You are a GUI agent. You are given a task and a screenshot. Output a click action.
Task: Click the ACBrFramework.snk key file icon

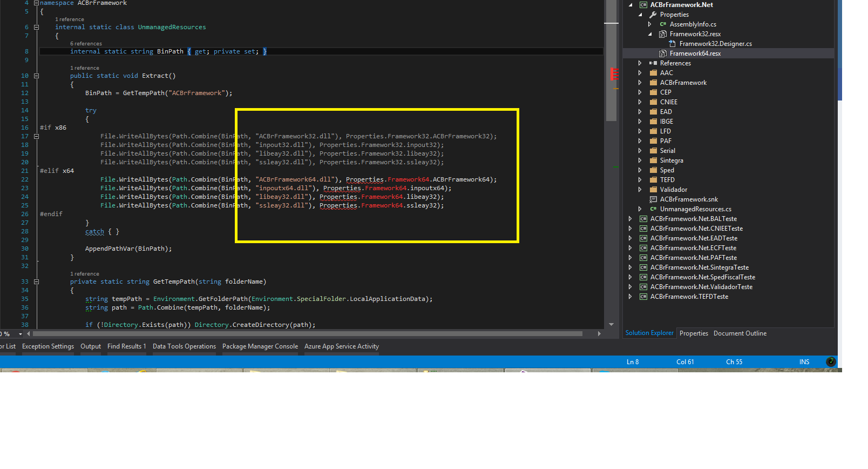(653, 199)
